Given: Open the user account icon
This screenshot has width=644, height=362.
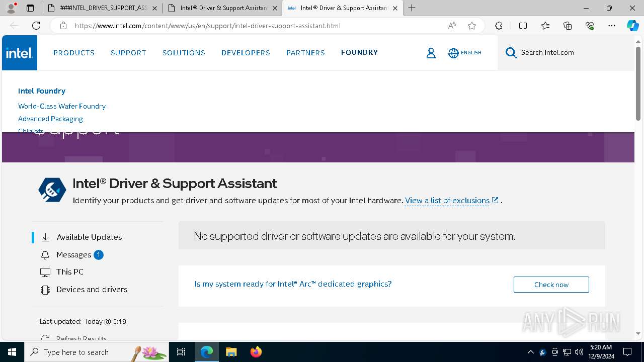Looking at the screenshot, I should (x=431, y=53).
